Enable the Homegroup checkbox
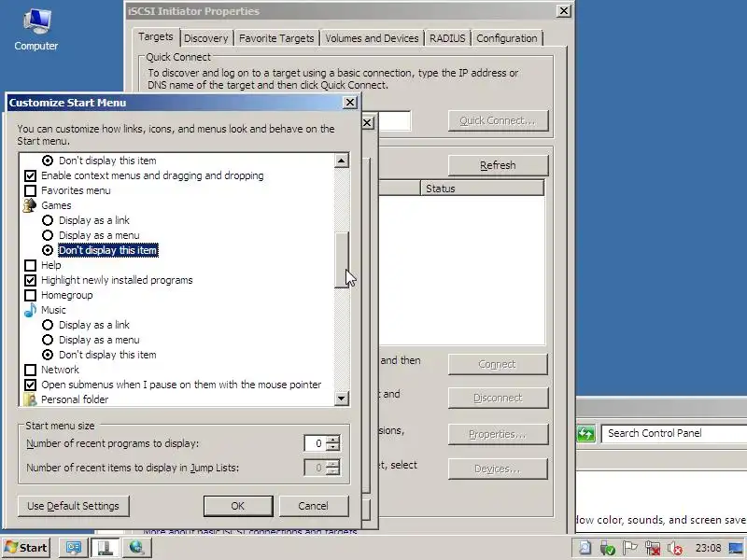 [x=30, y=295]
